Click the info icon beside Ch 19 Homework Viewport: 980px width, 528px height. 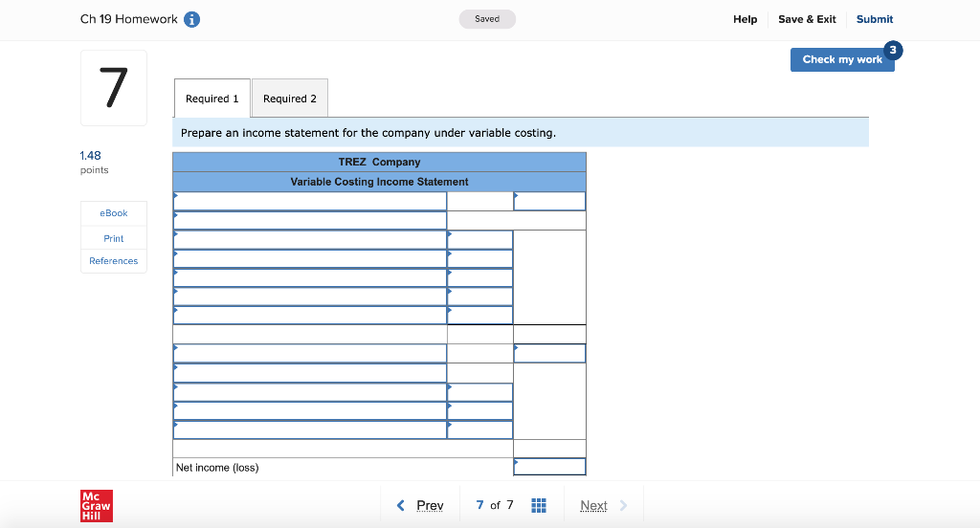[x=191, y=19]
